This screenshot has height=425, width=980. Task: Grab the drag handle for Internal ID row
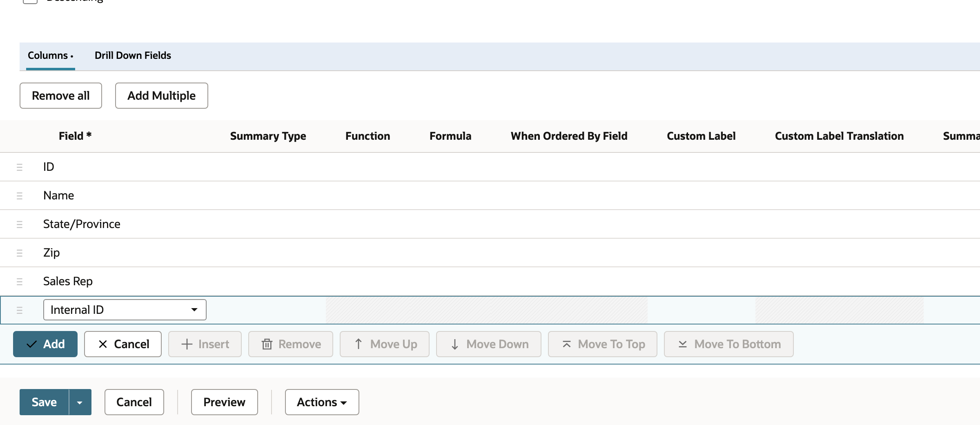point(19,310)
